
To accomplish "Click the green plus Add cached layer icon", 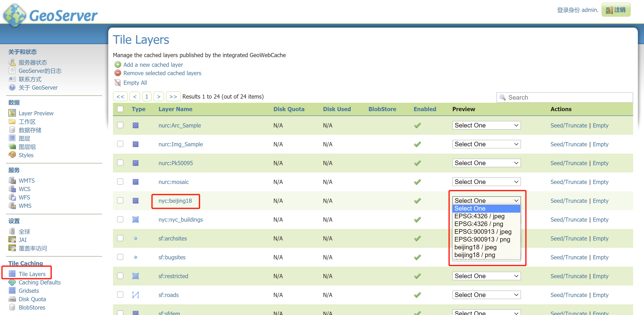I will point(118,65).
